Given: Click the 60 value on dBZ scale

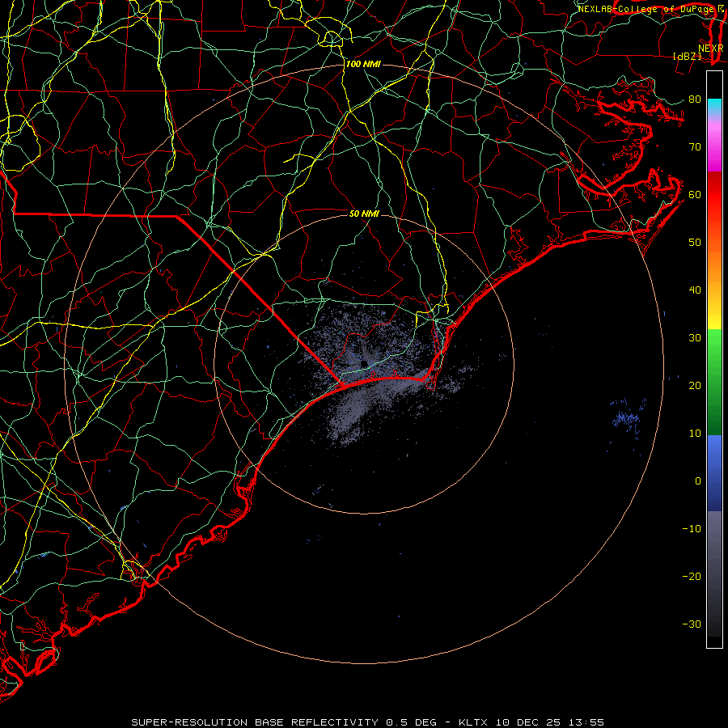Looking at the screenshot, I should 695,194.
